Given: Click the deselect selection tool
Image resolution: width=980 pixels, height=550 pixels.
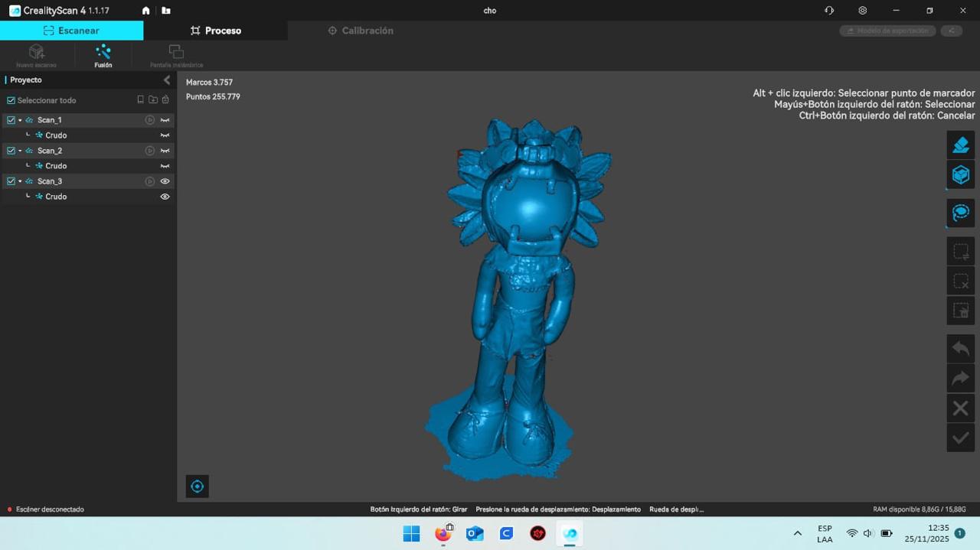Looking at the screenshot, I should pyautogui.click(x=961, y=281).
